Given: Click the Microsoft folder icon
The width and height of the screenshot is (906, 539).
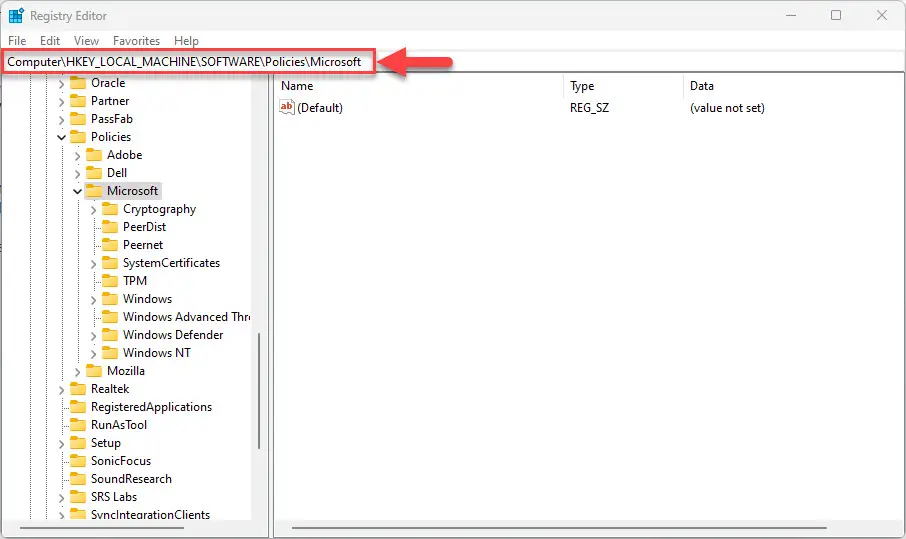Looking at the screenshot, I should coord(94,191).
